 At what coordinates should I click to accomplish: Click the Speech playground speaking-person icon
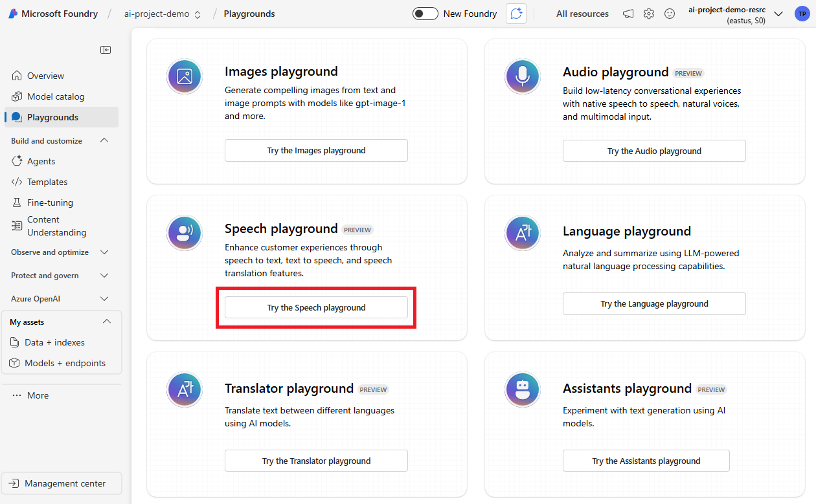point(185,233)
